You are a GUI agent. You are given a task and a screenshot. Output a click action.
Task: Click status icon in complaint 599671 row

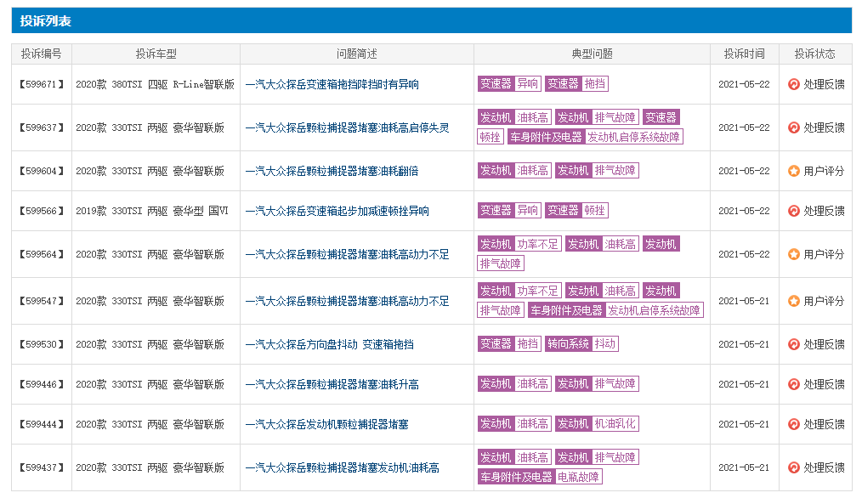(793, 84)
